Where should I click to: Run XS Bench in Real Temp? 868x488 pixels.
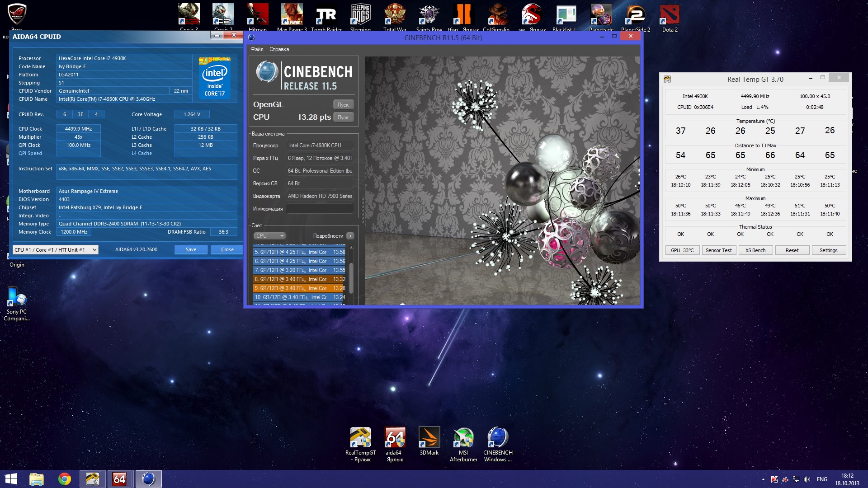(755, 250)
